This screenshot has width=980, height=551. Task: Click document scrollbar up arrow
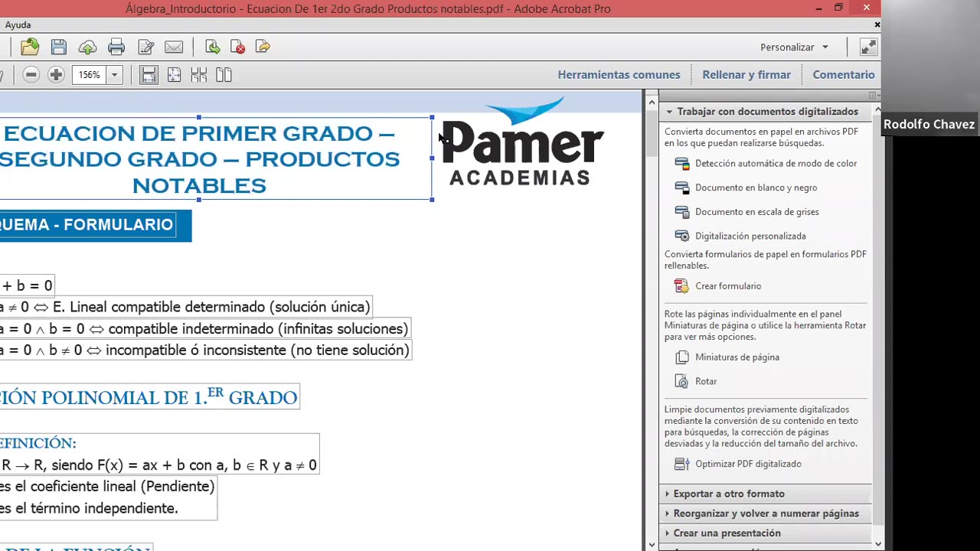coord(652,101)
